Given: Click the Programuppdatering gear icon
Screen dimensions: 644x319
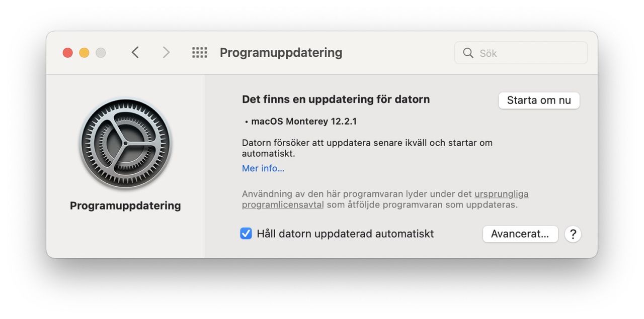Looking at the screenshot, I should 125,143.
